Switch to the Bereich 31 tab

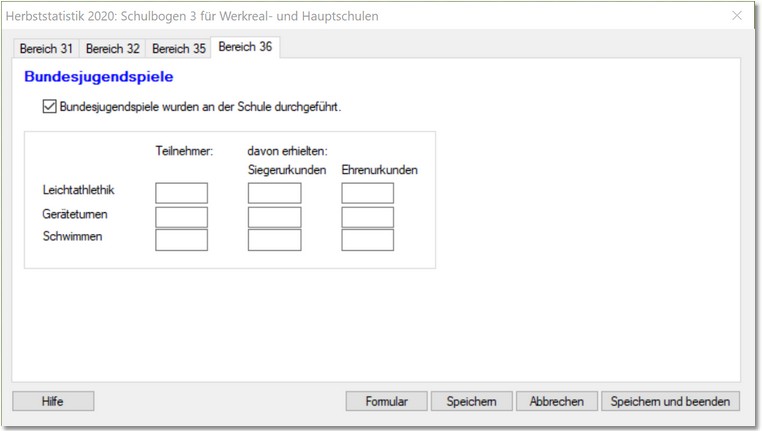click(x=47, y=48)
